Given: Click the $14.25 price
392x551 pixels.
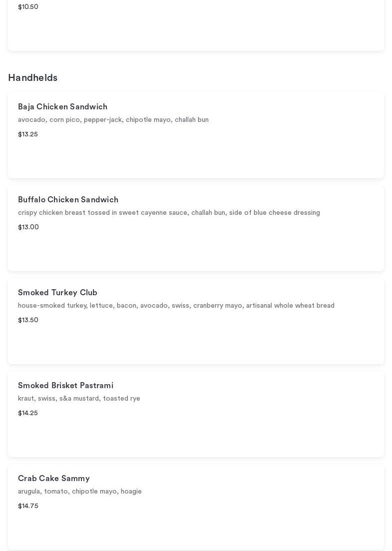Looking at the screenshot, I should (x=28, y=413).
